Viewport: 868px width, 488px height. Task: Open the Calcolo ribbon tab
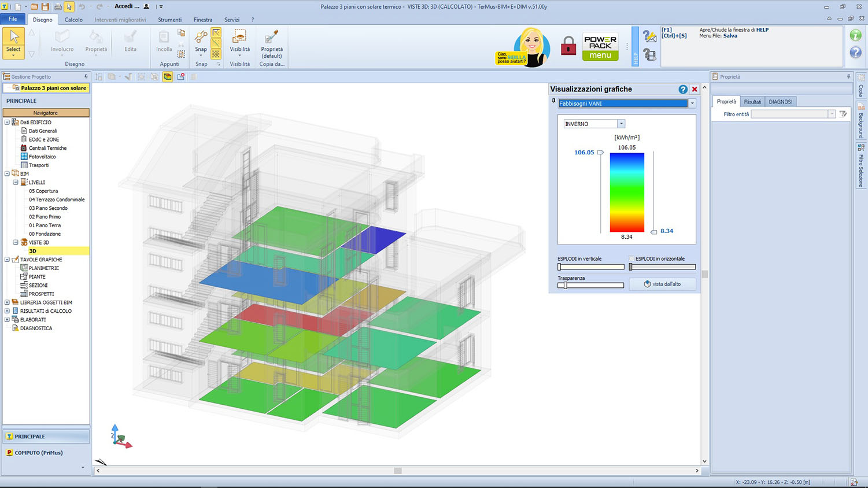[x=73, y=20]
